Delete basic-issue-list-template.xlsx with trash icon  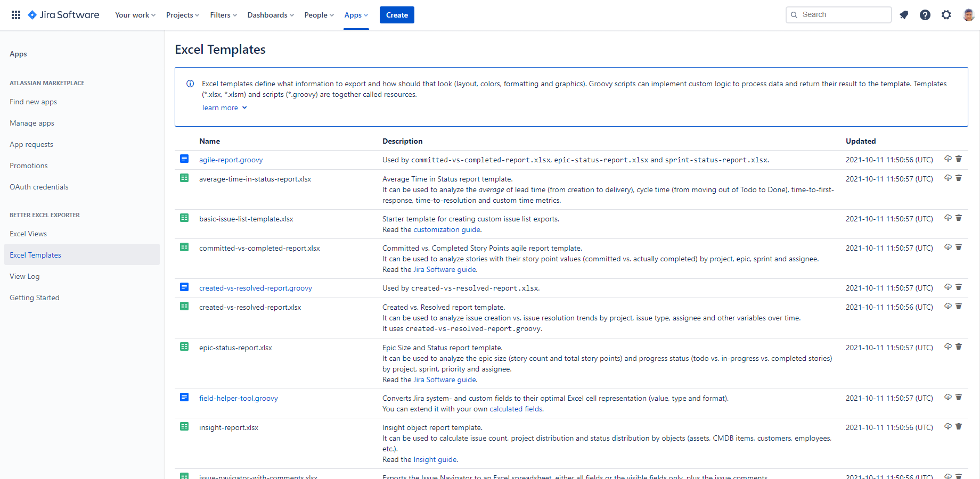(x=959, y=218)
